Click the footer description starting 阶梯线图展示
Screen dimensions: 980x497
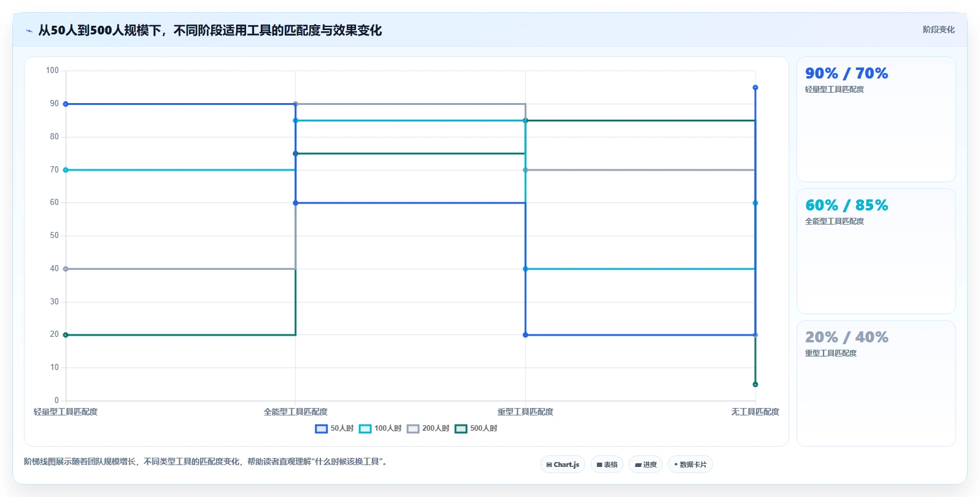[x=206, y=461]
